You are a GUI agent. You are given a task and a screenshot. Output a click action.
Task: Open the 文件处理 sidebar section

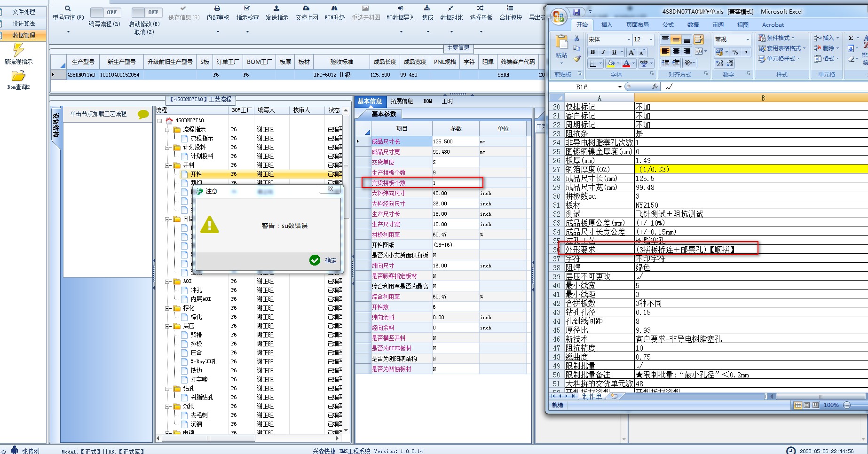24,12
